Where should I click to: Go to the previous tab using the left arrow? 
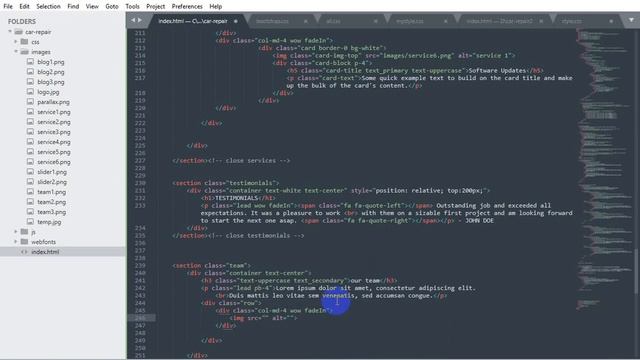(133, 20)
